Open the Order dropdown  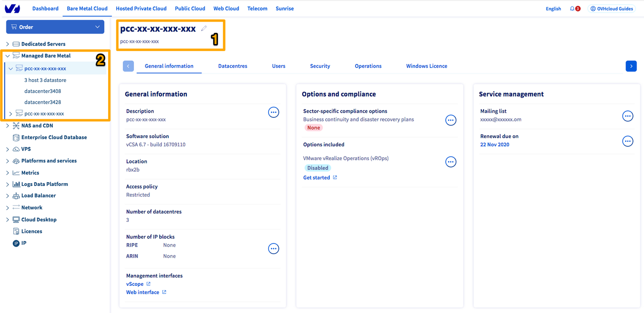[55, 27]
